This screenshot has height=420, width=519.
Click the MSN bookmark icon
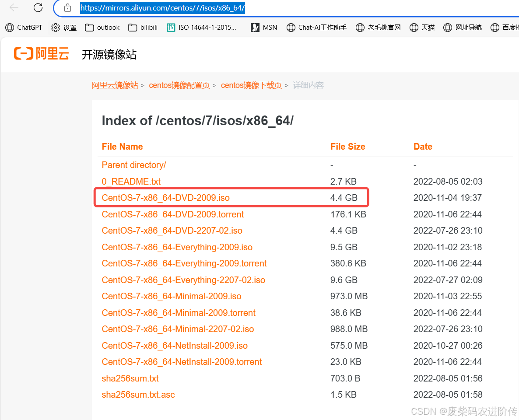(255, 27)
